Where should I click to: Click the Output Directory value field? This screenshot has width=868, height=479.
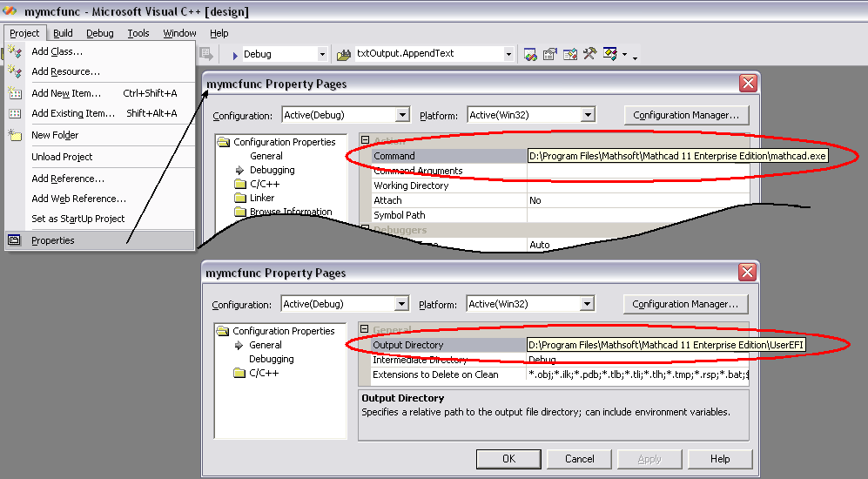[x=666, y=345]
